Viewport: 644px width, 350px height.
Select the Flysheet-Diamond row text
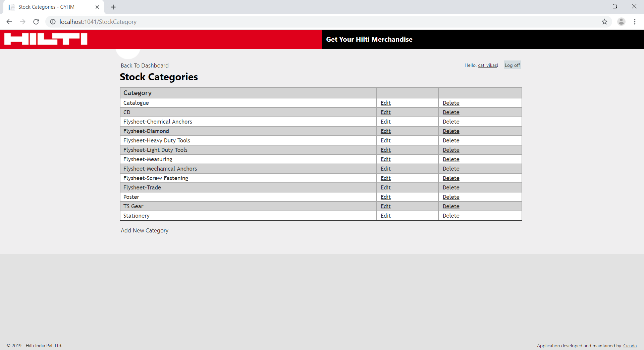146,131
